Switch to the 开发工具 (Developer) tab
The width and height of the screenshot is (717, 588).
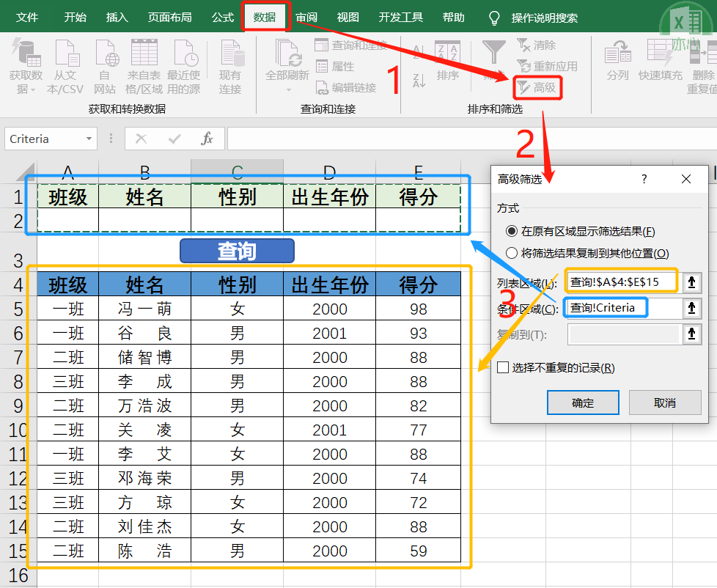coord(400,18)
